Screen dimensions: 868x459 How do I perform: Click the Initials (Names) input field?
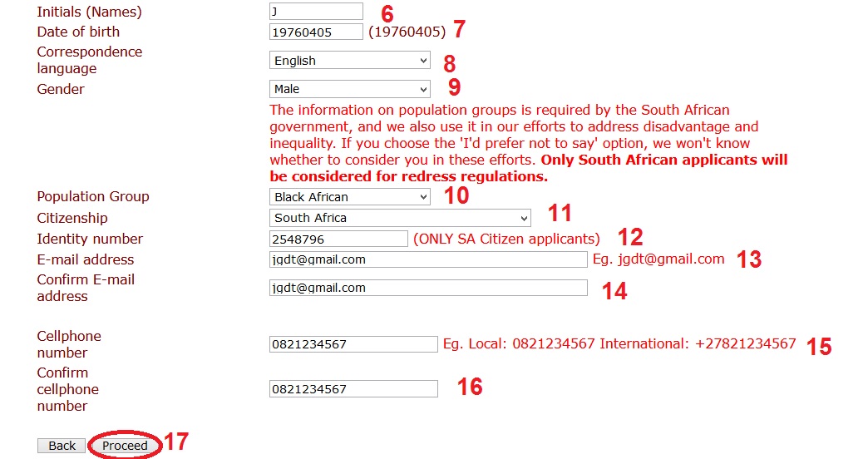(x=316, y=12)
